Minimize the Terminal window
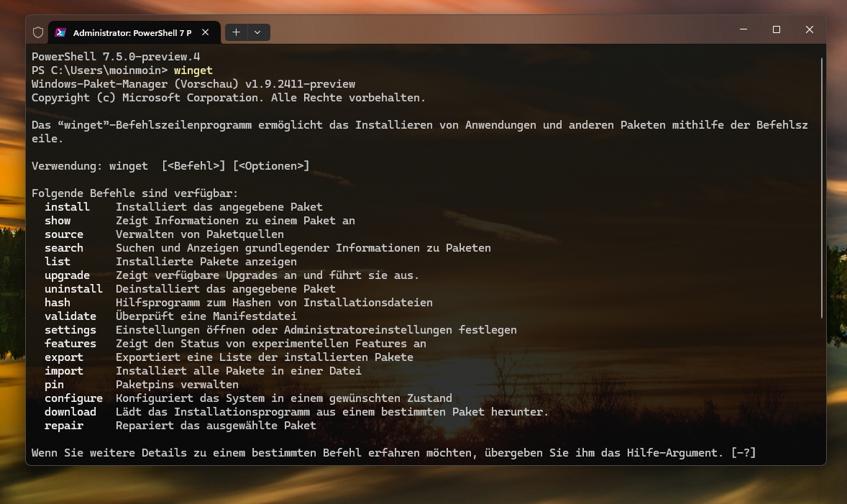Image resolution: width=847 pixels, height=504 pixels. [743, 29]
